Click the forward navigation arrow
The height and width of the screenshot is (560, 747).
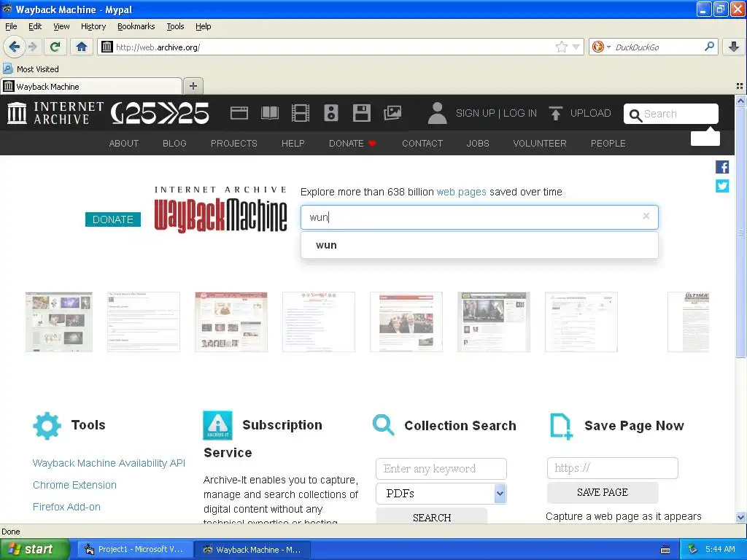(x=32, y=47)
